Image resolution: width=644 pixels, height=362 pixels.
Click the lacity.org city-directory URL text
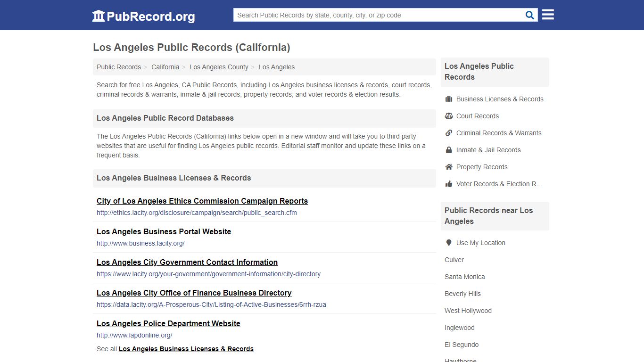point(208,274)
